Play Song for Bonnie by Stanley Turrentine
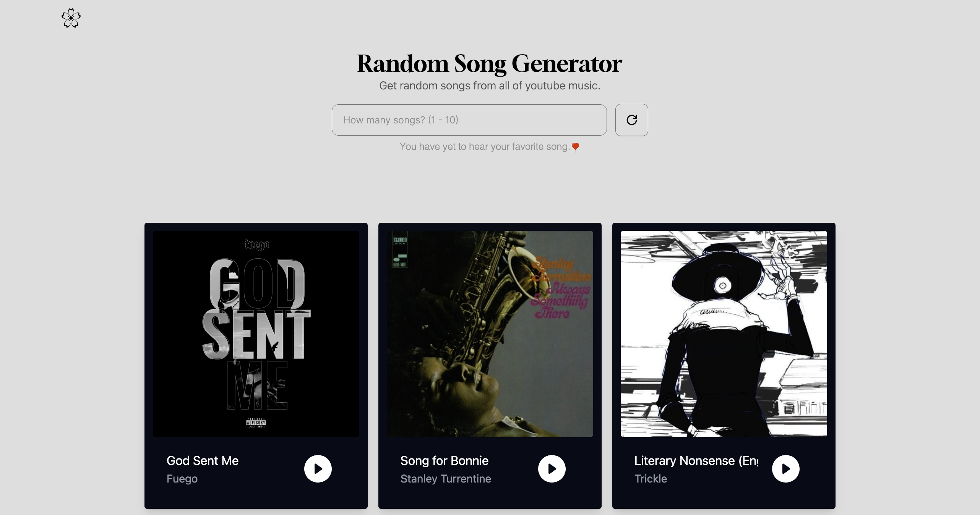This screenshot has width=980, height=515. (552, 469)
